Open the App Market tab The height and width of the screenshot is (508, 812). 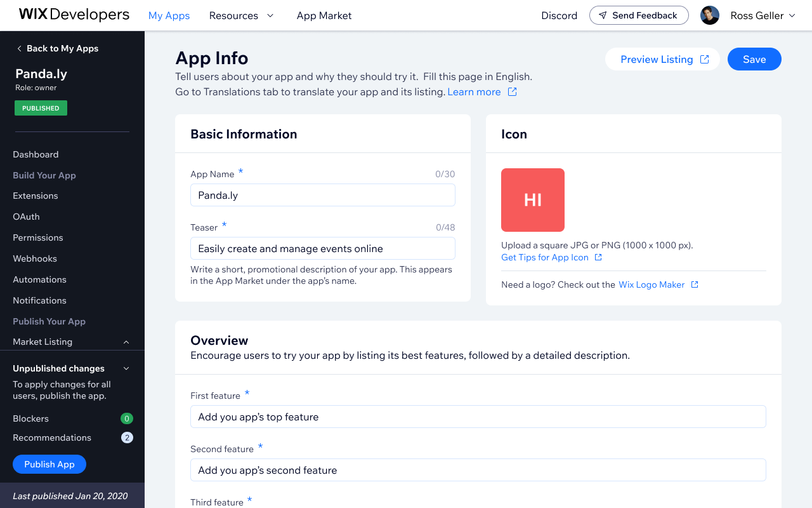pos(324,15)
